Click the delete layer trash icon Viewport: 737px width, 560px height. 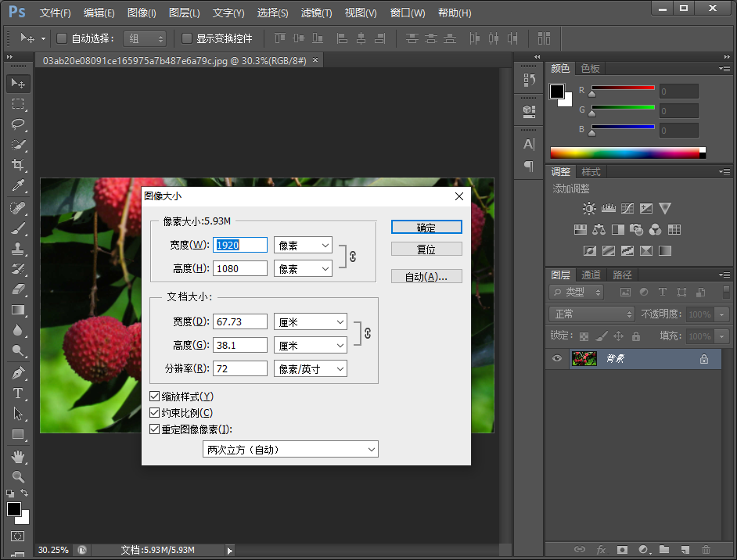tap(706, 550)
